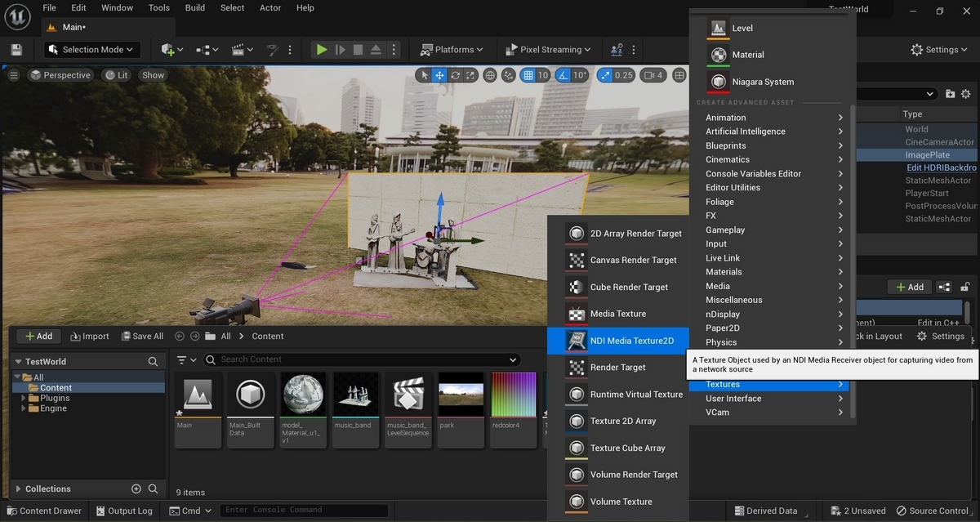Change the rotation snap value 10°
This screenshot has width=980, height=522.
click(580, 75)
